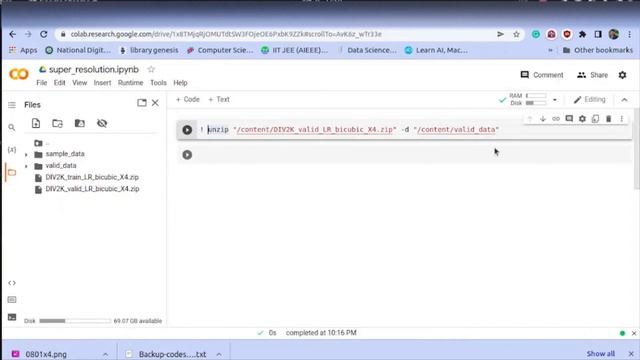Star the super_resolution.ipynb notebook
The image size is (640, 360).
pos(151,69)
